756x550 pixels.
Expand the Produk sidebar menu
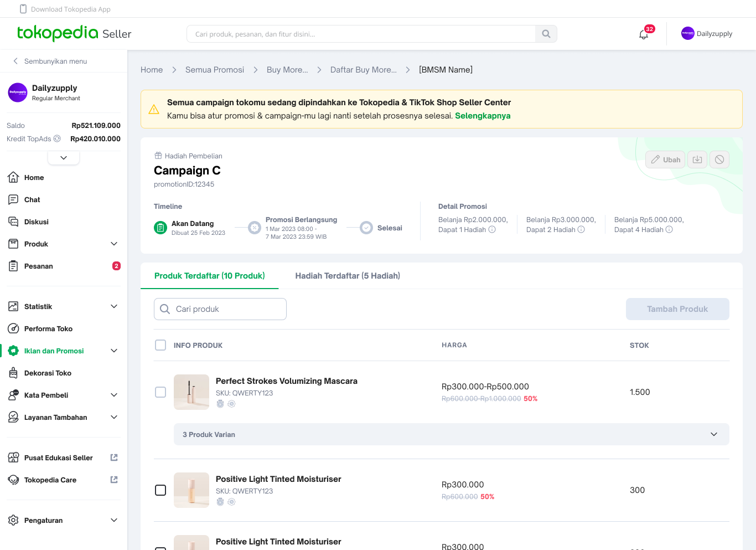point(114,244)
